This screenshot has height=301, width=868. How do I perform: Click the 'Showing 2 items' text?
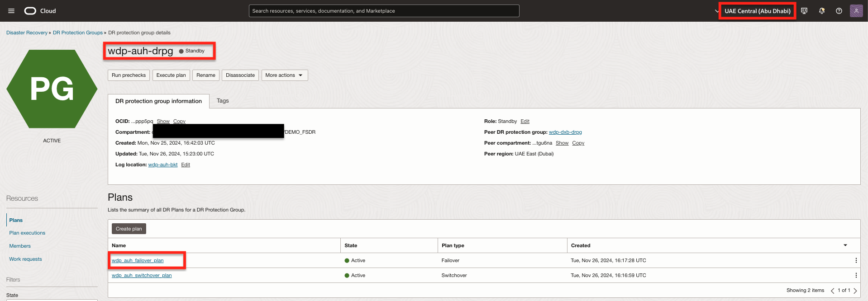pos(805,290)
